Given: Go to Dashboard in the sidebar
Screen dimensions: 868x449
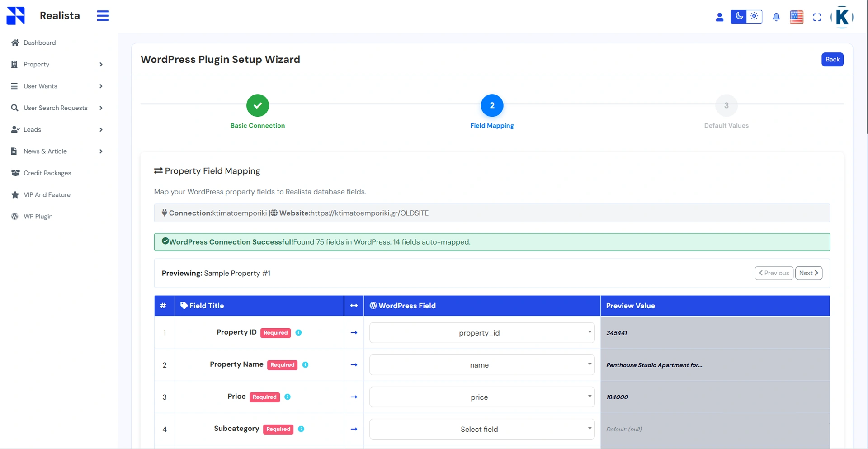Looking at the screenshot, I should (39, 43).
